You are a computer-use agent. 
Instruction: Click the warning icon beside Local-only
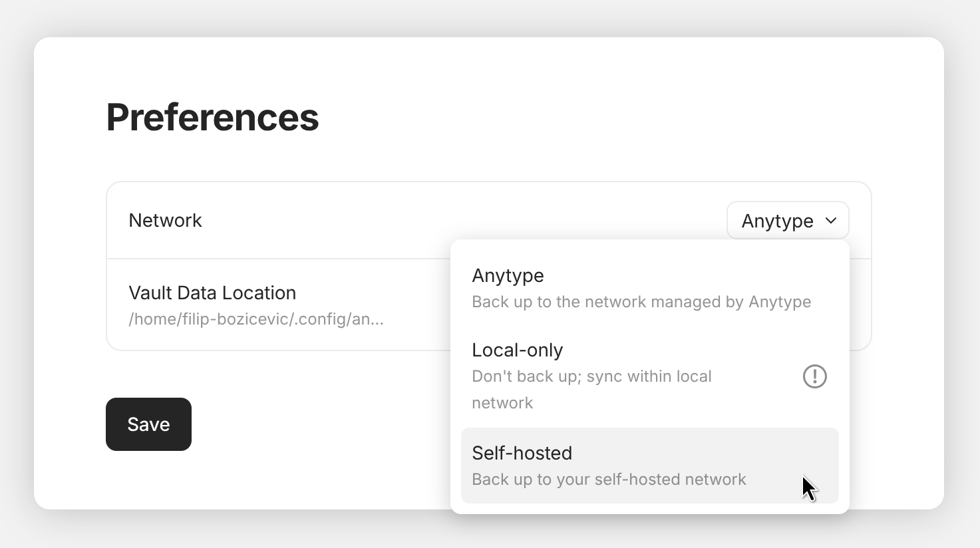[814, 376]
